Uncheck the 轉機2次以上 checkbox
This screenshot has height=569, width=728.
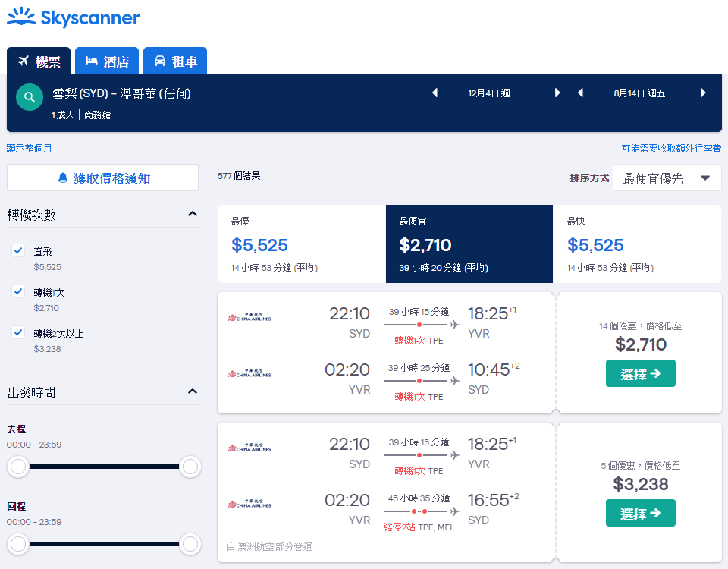coord(18,332)
